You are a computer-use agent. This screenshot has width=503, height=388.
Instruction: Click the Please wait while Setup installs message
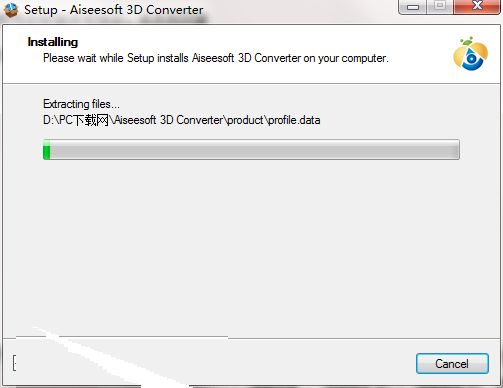[x=216, y=58]
